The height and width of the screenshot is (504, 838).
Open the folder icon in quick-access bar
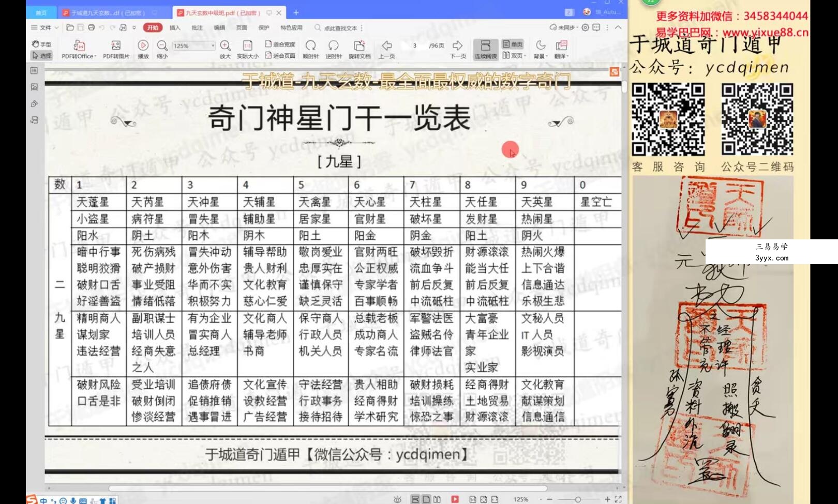[70, 27]
